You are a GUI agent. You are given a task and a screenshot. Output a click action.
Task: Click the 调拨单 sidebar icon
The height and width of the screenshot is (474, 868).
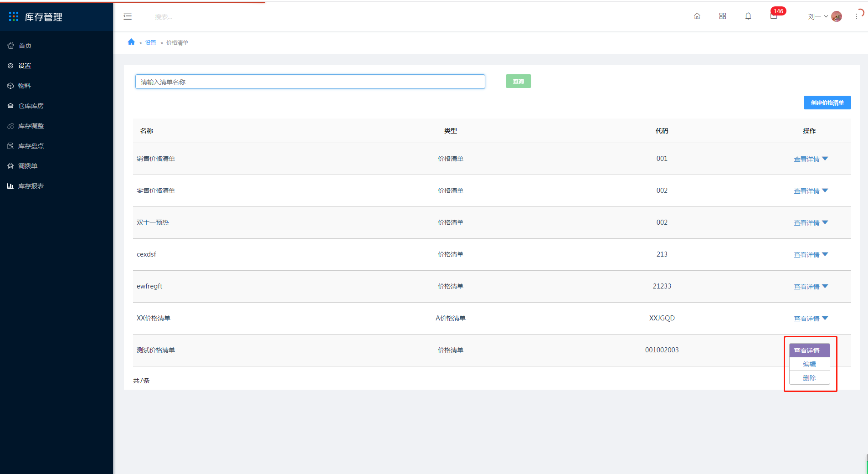(10, 166)
